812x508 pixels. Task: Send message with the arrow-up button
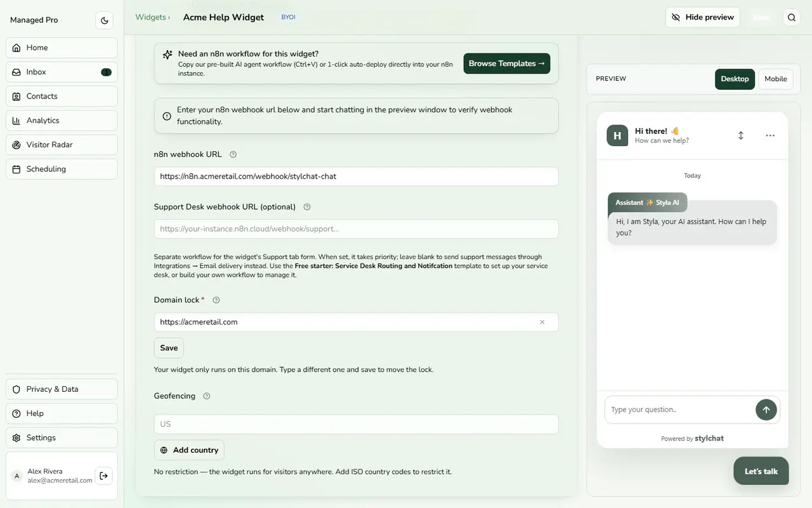[x=766, y=410]
